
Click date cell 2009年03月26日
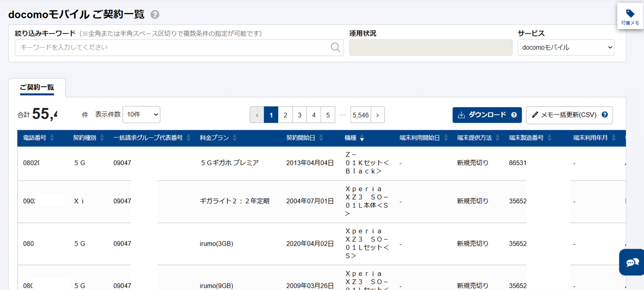(x=310, y=286)
